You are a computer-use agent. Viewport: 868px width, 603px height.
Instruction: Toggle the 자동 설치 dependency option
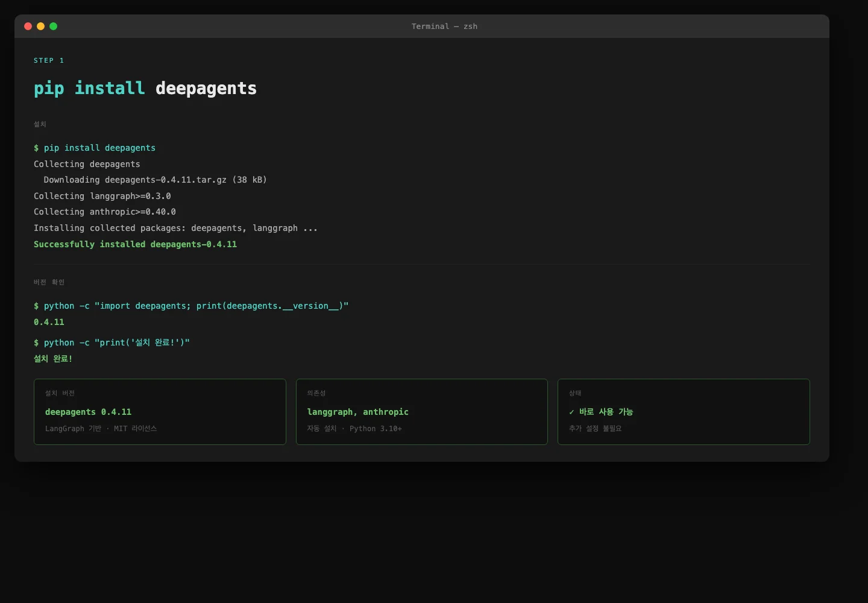pos(321,429)
